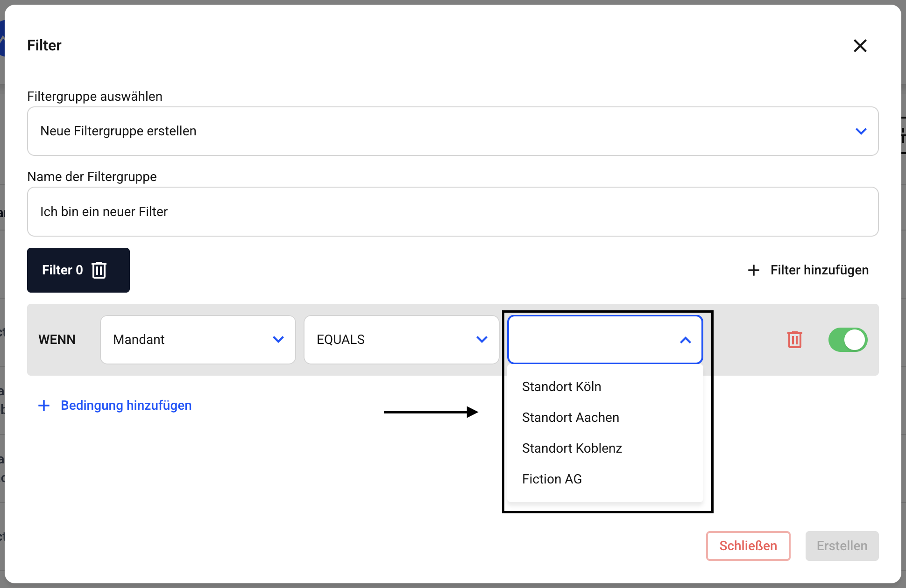Open the Mandant field dropdown

point(198,340)
